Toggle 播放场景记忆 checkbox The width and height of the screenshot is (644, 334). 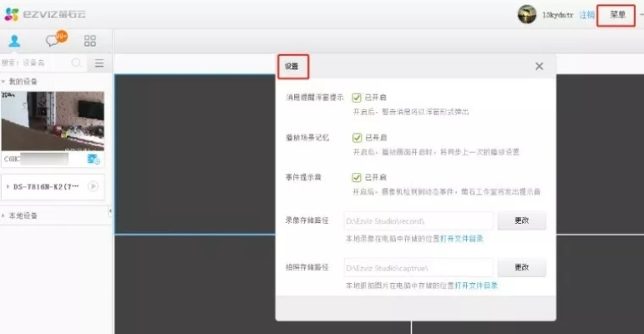(x=357, y=138)
